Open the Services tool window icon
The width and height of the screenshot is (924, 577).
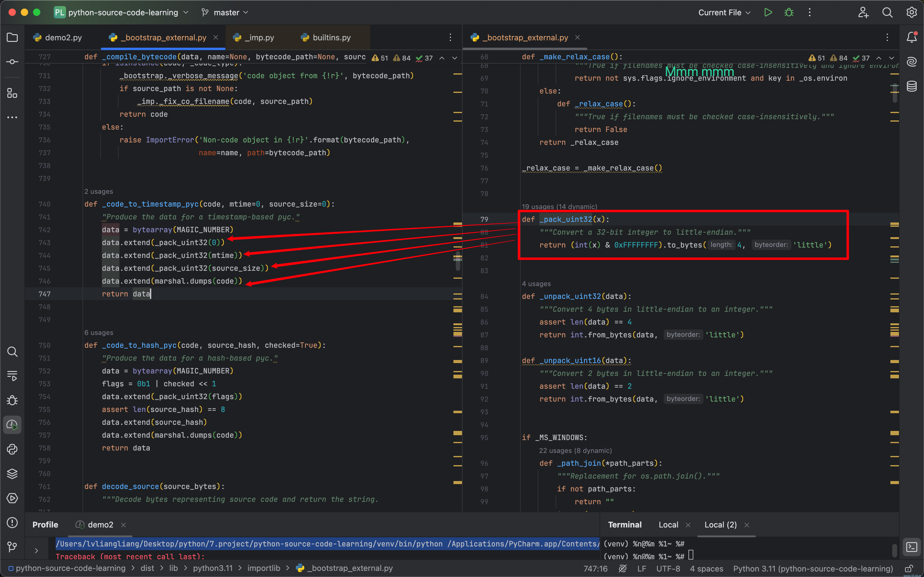point(12,498)
